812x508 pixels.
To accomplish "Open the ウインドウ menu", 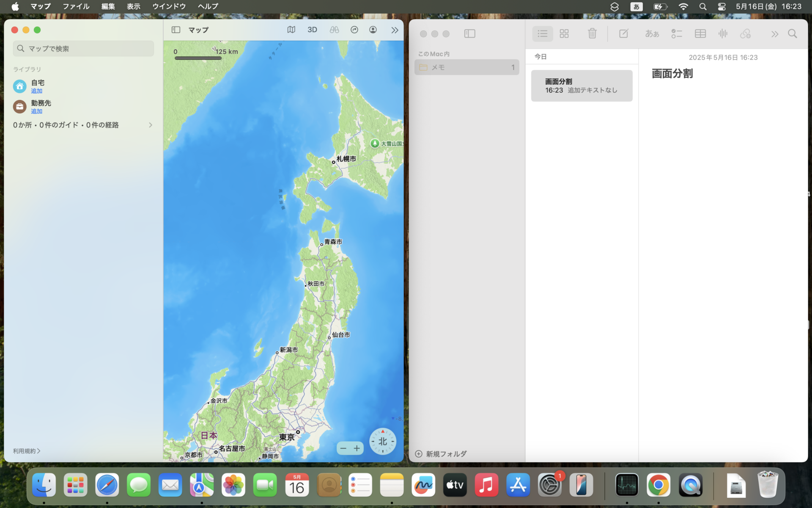I will (x=169, y=6).
